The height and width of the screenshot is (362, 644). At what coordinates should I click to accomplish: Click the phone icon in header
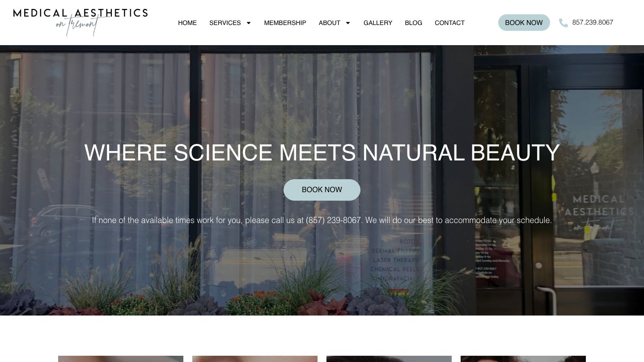pyautogui.click(x=563, y=23)
